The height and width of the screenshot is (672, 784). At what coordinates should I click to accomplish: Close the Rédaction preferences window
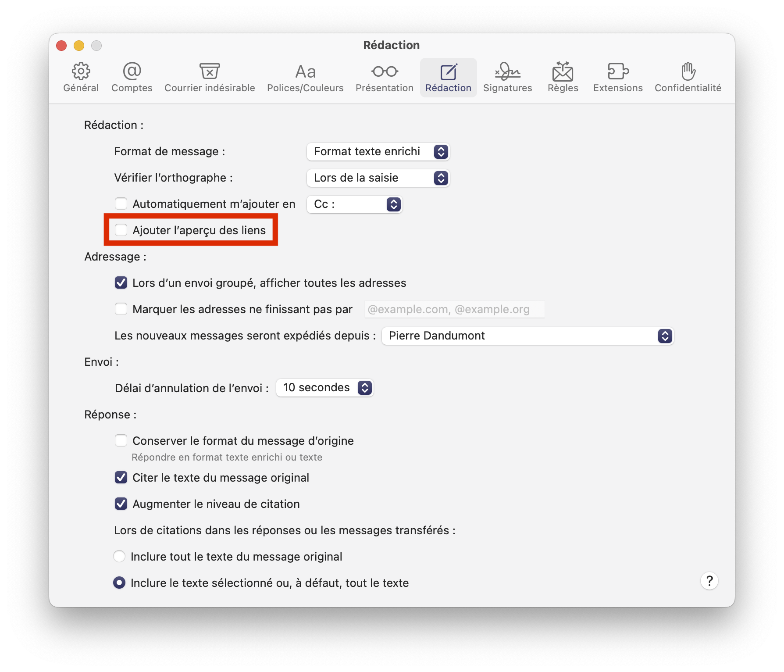(61, 46)
